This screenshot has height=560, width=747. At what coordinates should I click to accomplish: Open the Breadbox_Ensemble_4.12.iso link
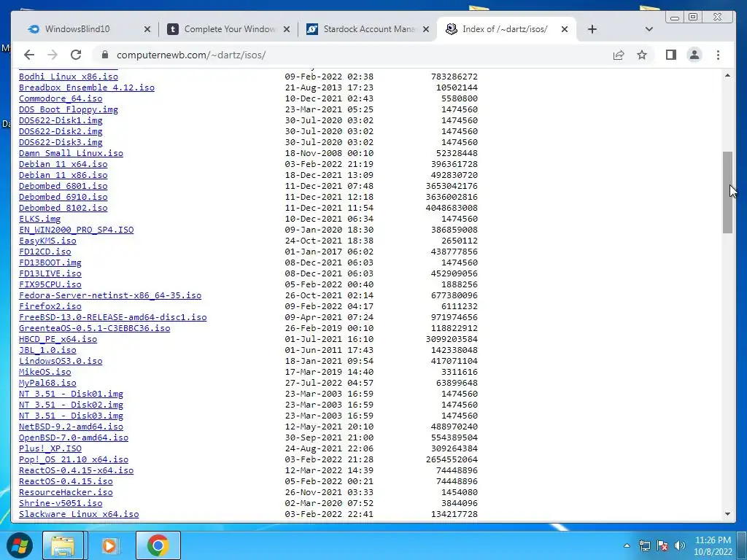pyautogui.click(x=87, y=87)
